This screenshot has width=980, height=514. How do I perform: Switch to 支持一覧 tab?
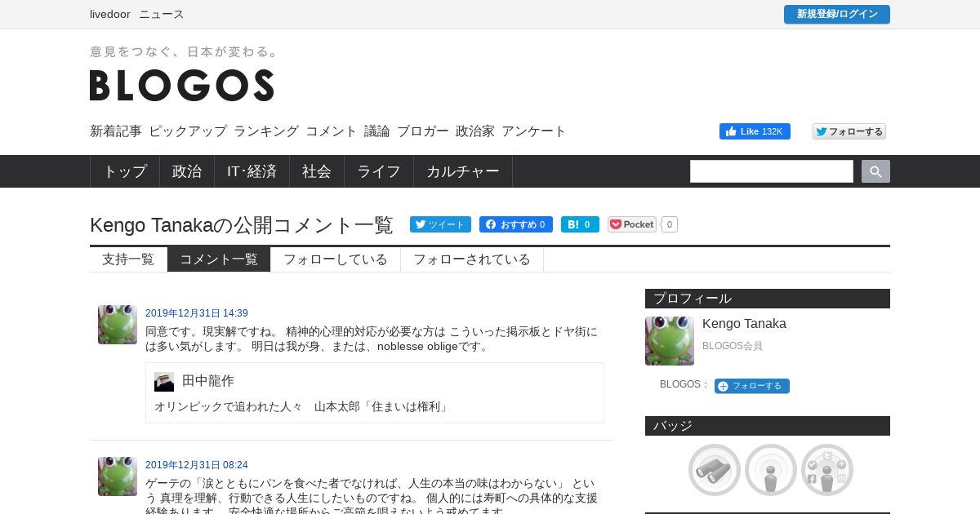[x=128, y=259]
